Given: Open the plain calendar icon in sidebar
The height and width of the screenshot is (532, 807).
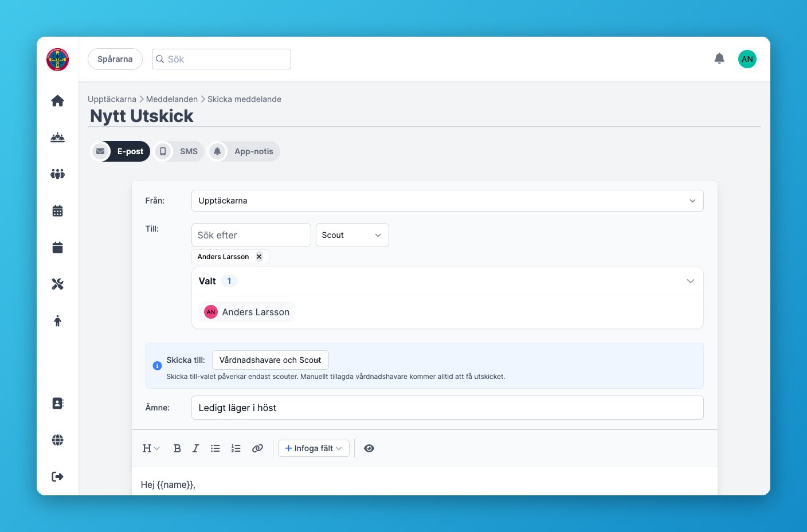Looking at the screenshot, I should pyautogui.click(x=57, y=248).
